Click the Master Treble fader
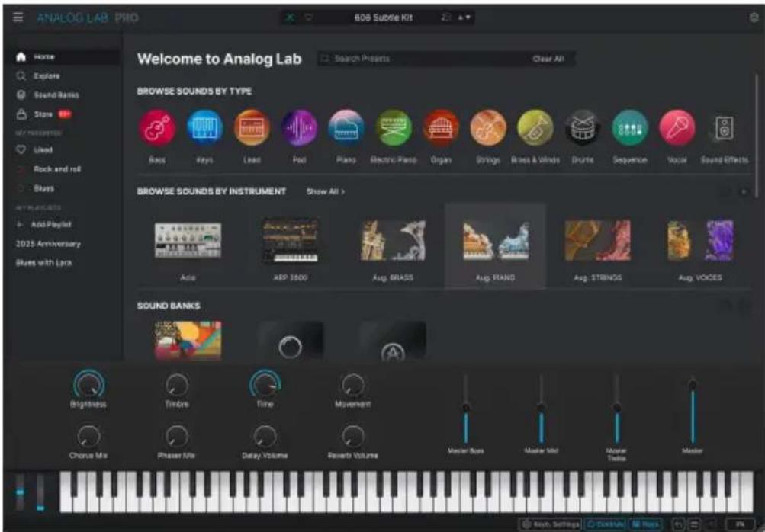 (x=617, y=409)
